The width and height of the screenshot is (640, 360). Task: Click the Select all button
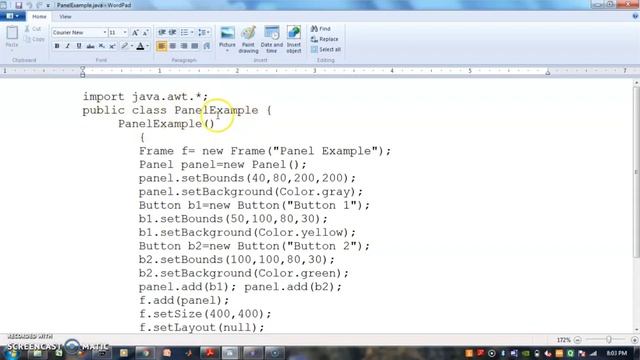click(x=326, y=49)
